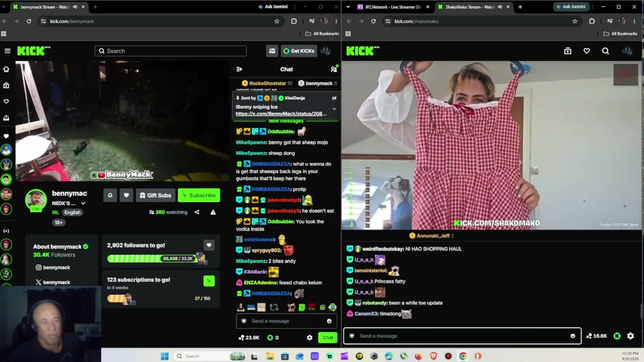Open emoji picker in ShakoMako chat input

(573, 336)
